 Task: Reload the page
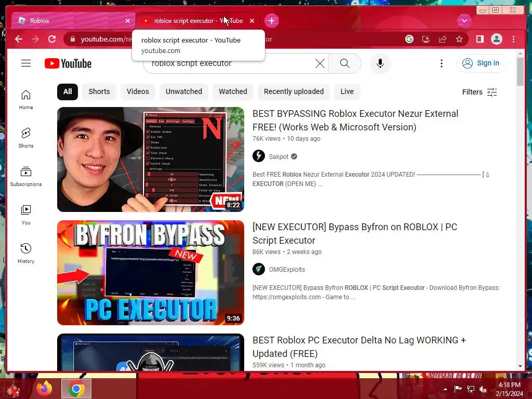[52, 39]
